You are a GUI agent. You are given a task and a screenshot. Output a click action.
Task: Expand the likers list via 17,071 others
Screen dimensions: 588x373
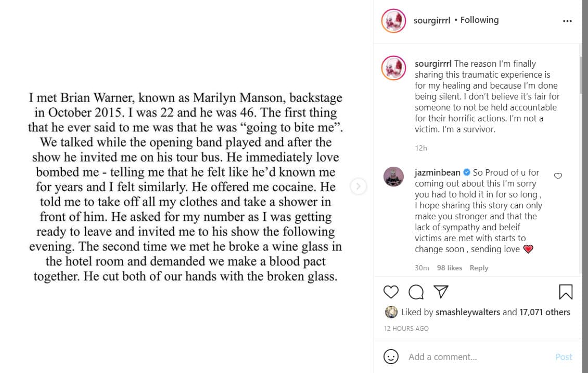coord(545,312)
